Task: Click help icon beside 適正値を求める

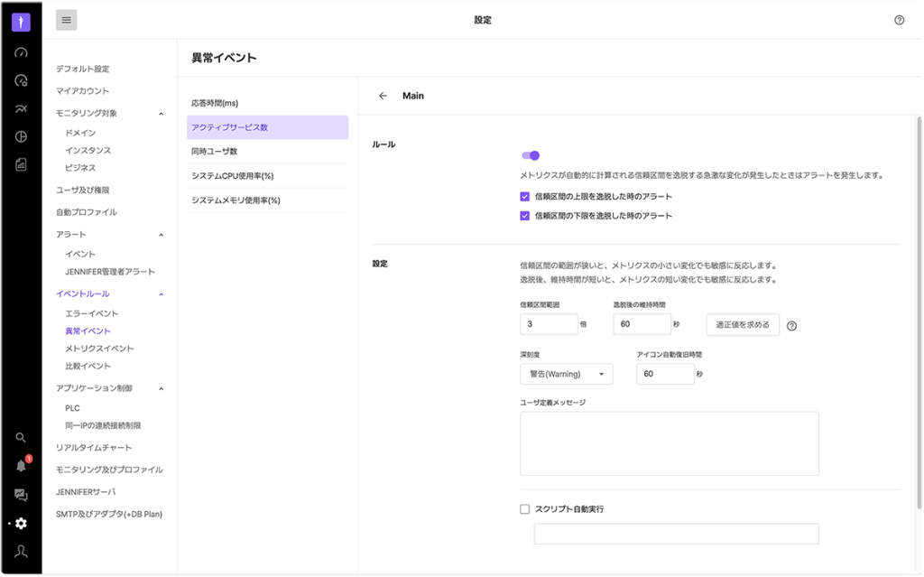Action: point(791,325)
